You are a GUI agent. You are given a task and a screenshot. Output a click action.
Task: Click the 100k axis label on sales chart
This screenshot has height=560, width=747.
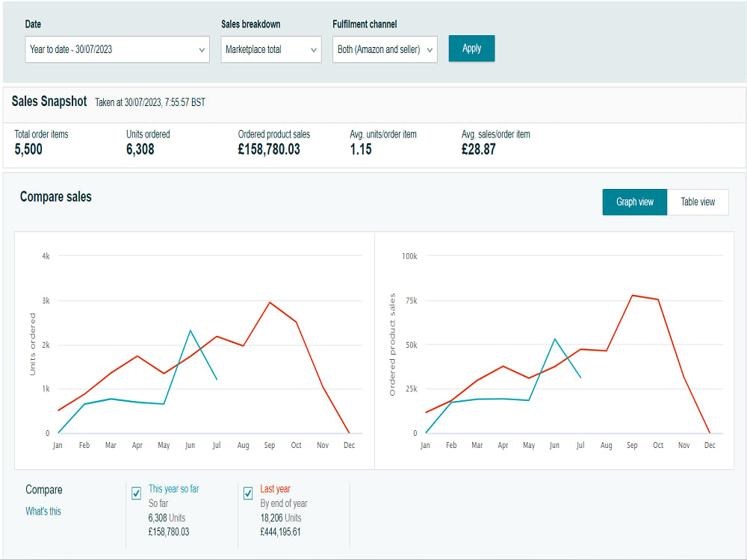409,256
